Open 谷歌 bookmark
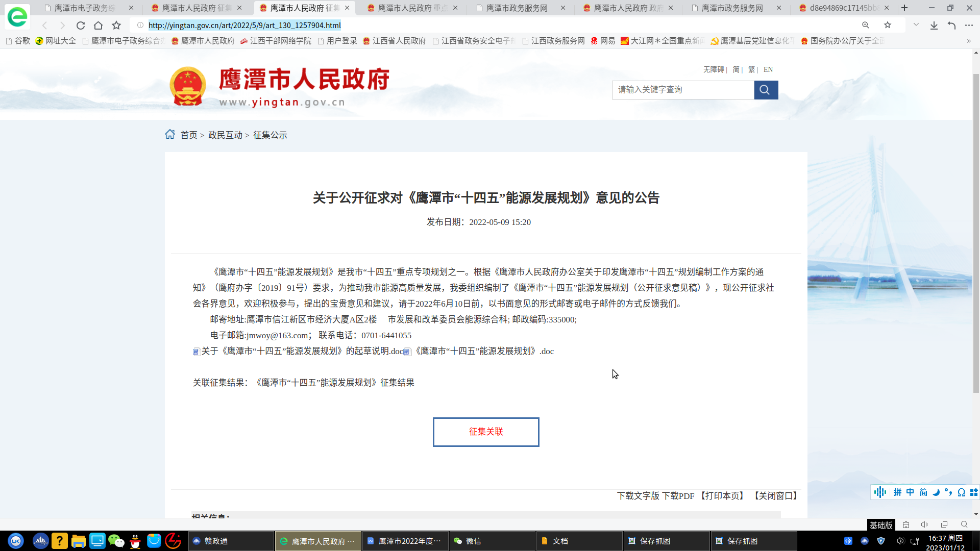The width and height of the screenshot is (980, 551). click(x=17, y=41)
